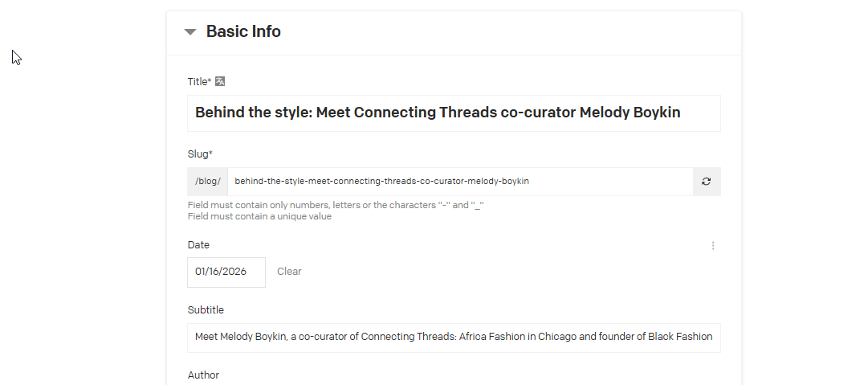Click the slug allowed-characters hint text

[x=336, y=206]
